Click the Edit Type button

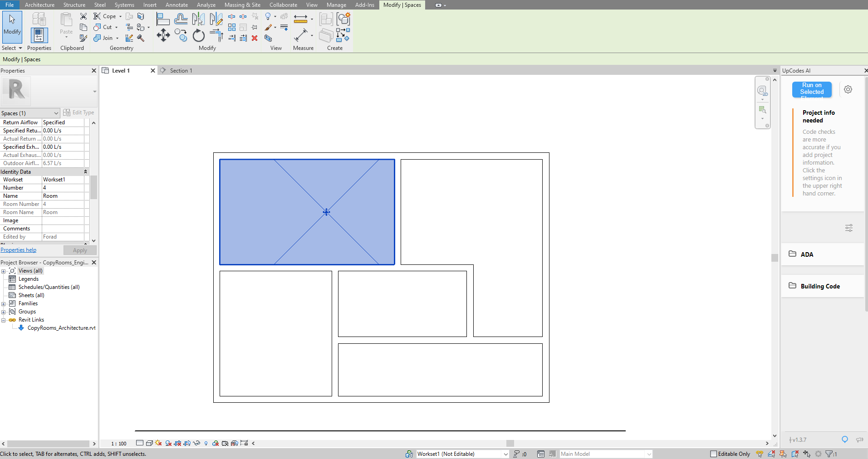coord(78,112)
